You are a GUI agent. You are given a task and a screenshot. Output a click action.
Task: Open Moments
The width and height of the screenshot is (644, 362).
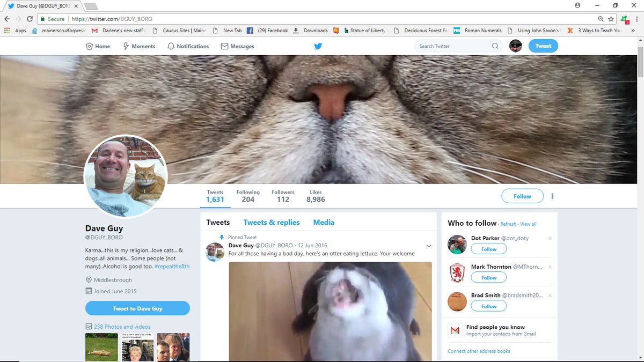139,46
